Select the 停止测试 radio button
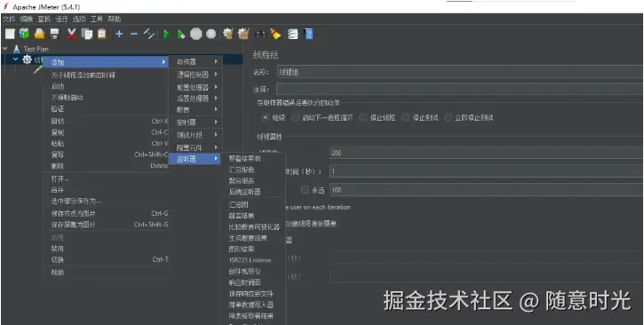 point(406,118)
